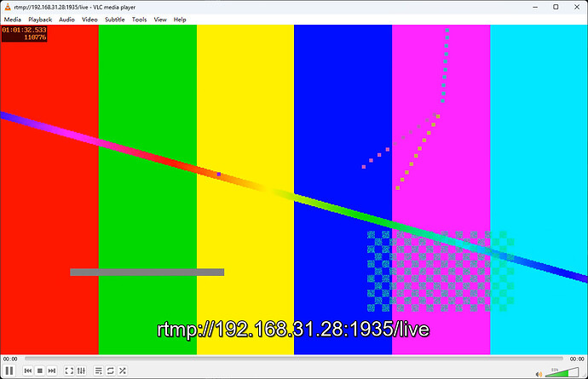588x379 pixels.
Task: Pause playback with the pause button
Action: pos(9,370)
